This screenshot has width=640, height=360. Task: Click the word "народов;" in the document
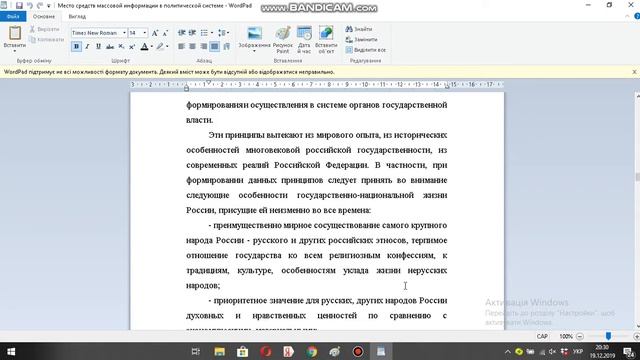coord(203,285)
